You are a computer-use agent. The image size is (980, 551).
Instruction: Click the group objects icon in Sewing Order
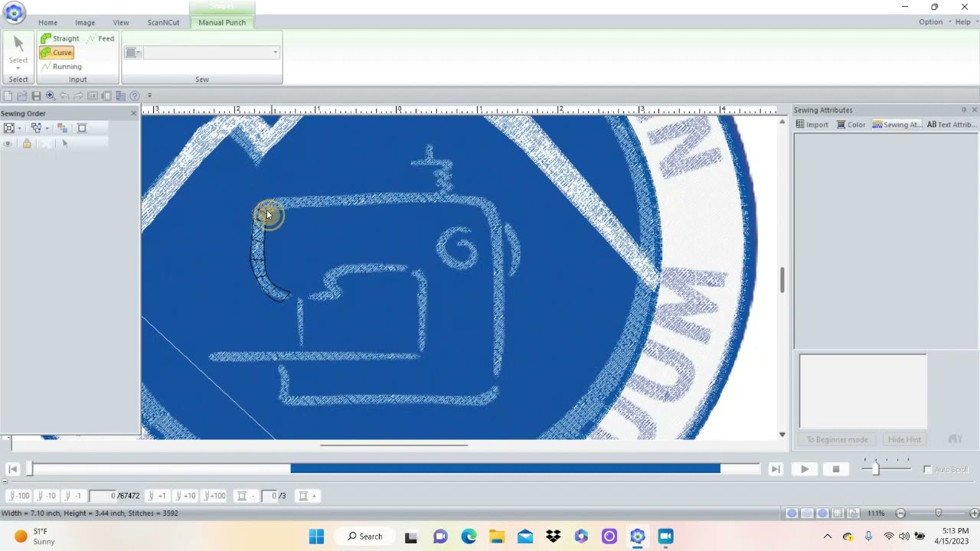(x=36, y=128)
